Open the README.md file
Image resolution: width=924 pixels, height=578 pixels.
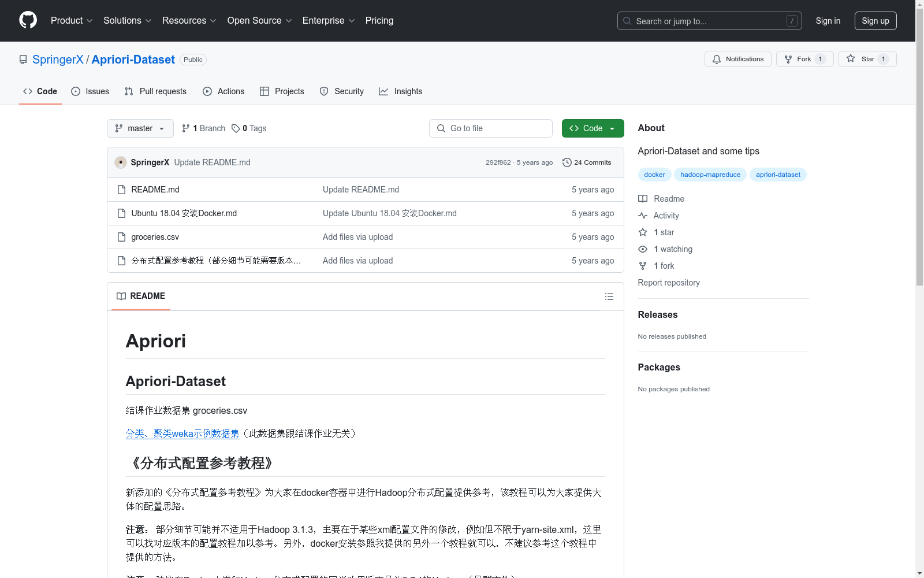click(x=155, y=190)
